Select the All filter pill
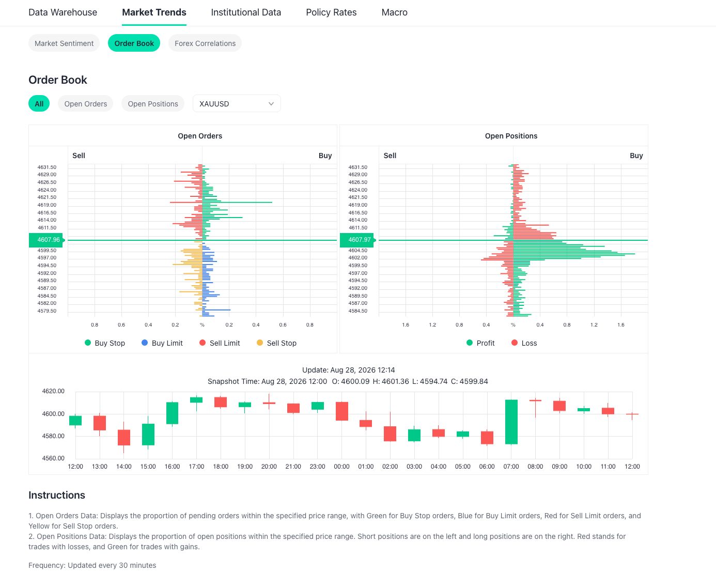This screenshot has width=716, height=588. click(x=39, y=104)
